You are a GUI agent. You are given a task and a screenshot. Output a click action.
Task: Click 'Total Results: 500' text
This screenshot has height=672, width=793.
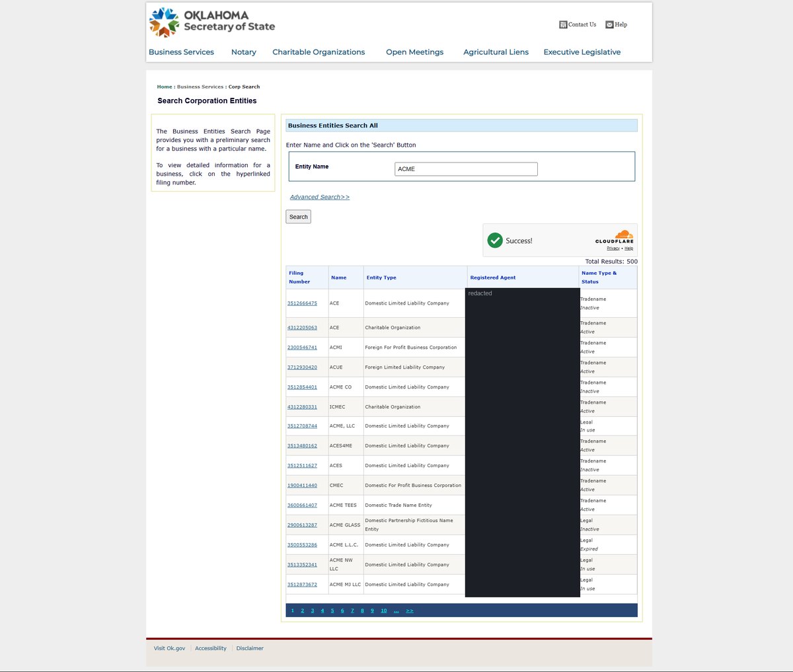tap(611, 262)
